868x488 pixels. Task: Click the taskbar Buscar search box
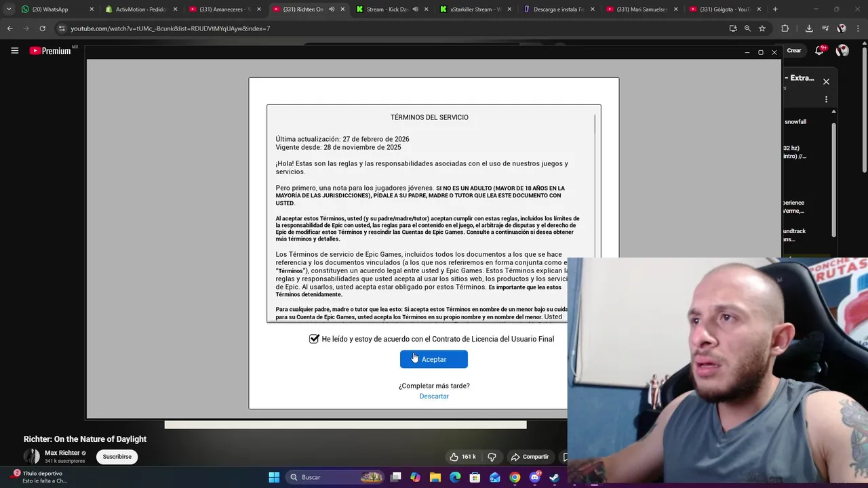click(x=335, y=477)
